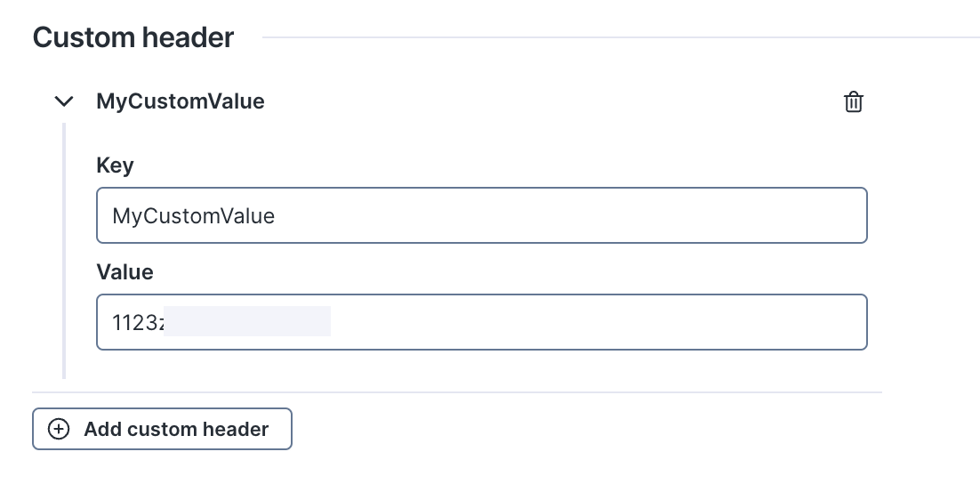Click empty right end of Key field
The image size is (980, 484).
[800, 215]
